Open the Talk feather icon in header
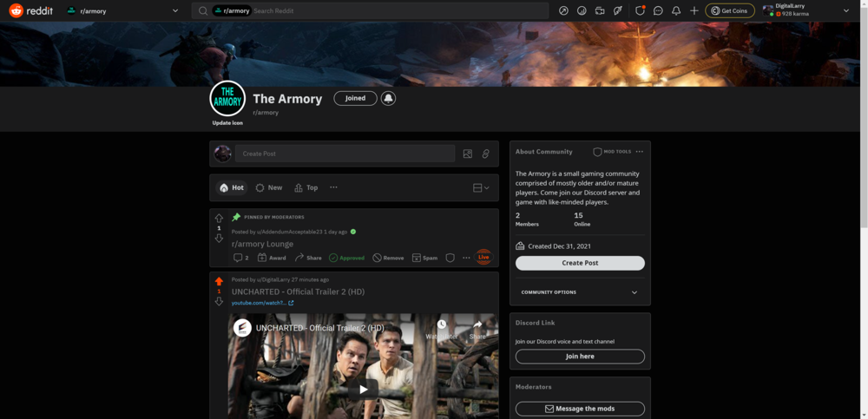Viewport: 868px width, 419px height. point(618,10)
